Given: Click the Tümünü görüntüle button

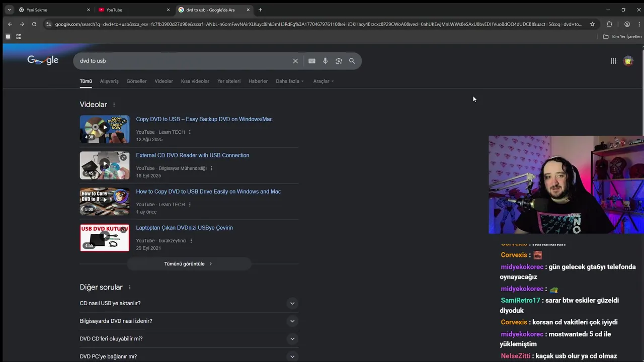Looking at the screenshot, I should click(189, 264).
